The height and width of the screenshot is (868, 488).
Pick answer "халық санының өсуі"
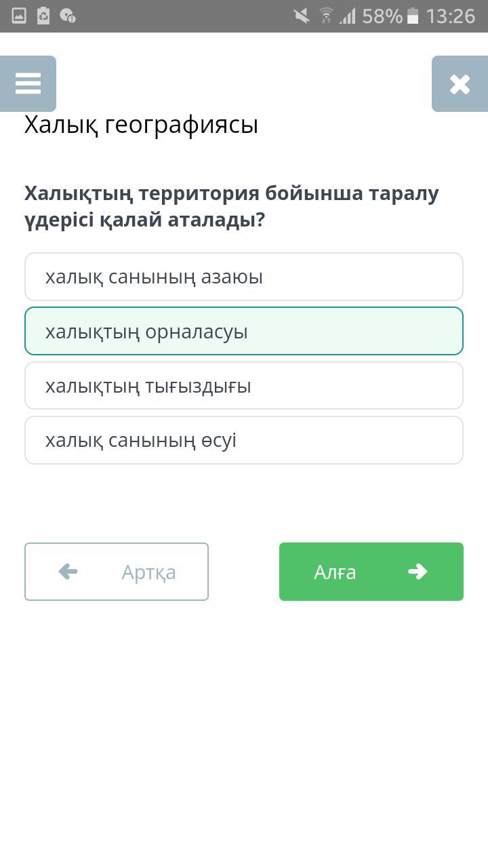244,440
